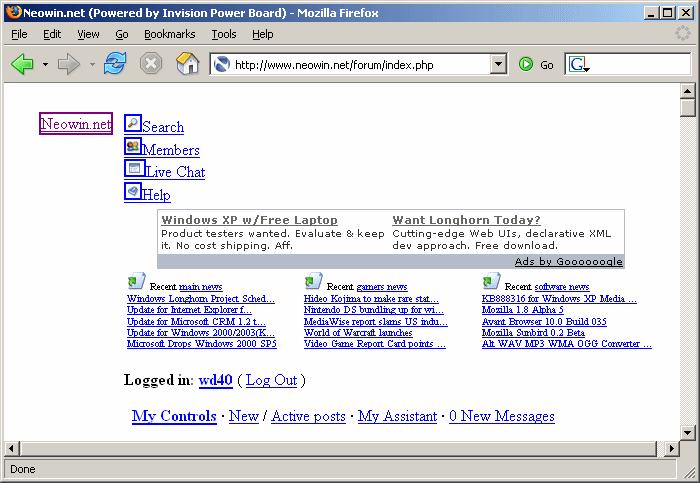
Task: Open the Go menu
Action: pos(122,34)
